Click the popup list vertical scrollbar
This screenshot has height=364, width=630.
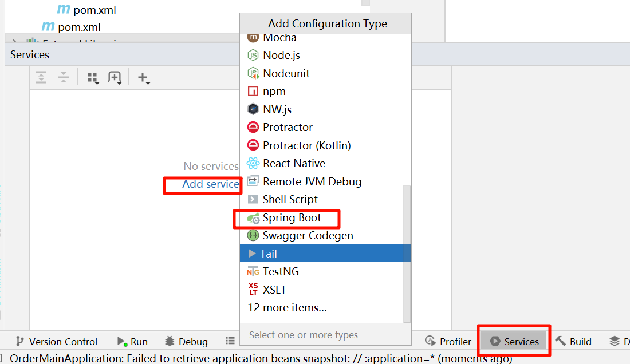tap(407, 254)
